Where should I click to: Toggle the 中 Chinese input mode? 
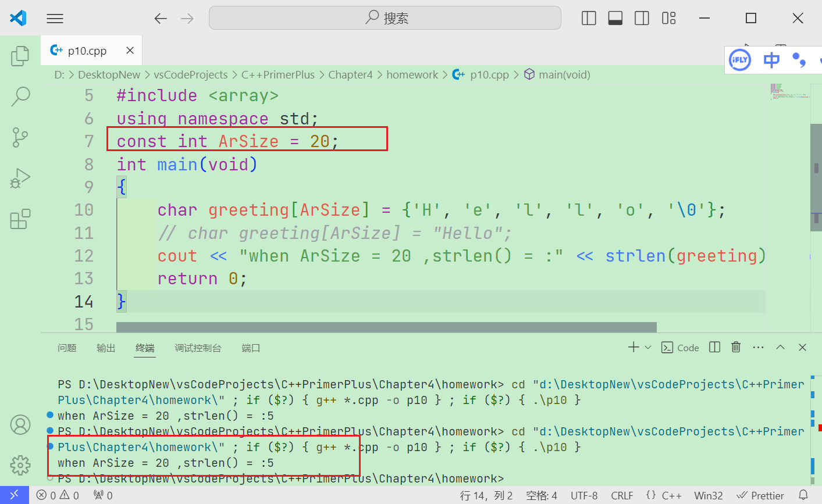tap(771, 60)
